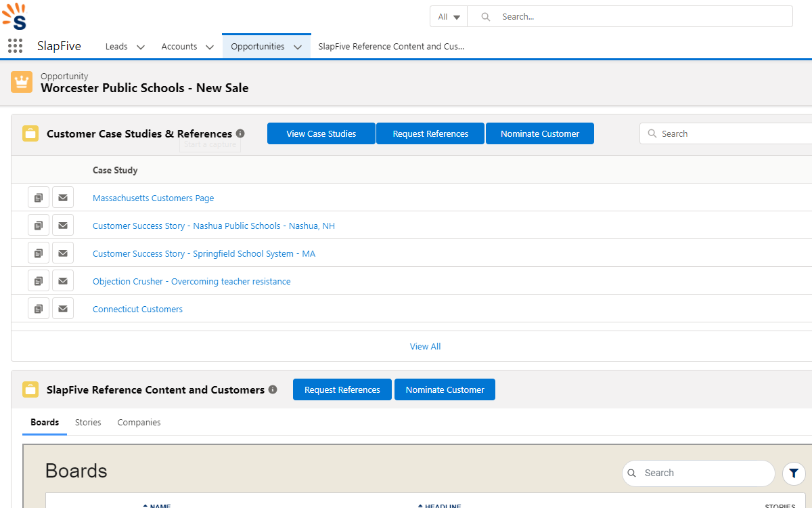Focus the Boards search field

tap(698, 473)
